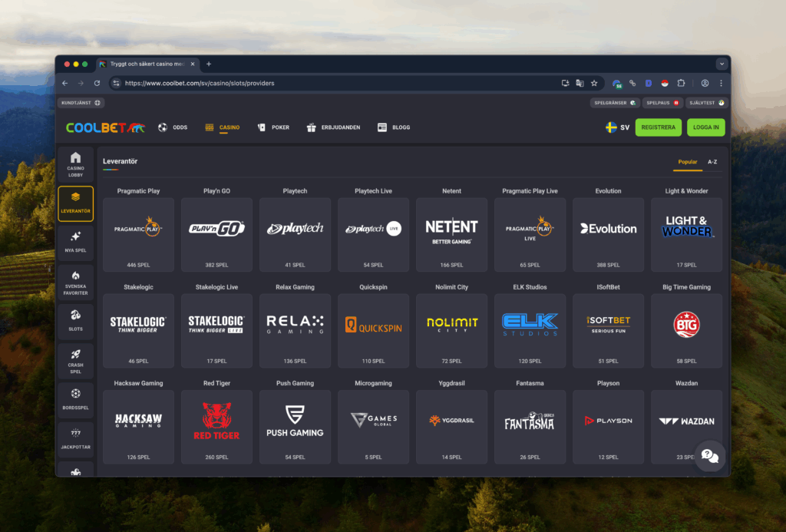Switch to the A-Z sorting tab
Viewport: 786px width, 532px height.
712,162
